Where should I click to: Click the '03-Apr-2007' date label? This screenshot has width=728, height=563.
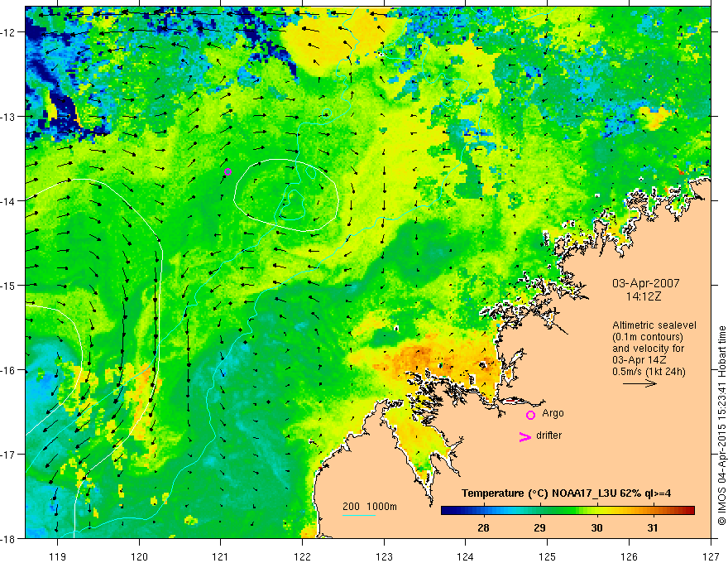(x=646, y=283)
